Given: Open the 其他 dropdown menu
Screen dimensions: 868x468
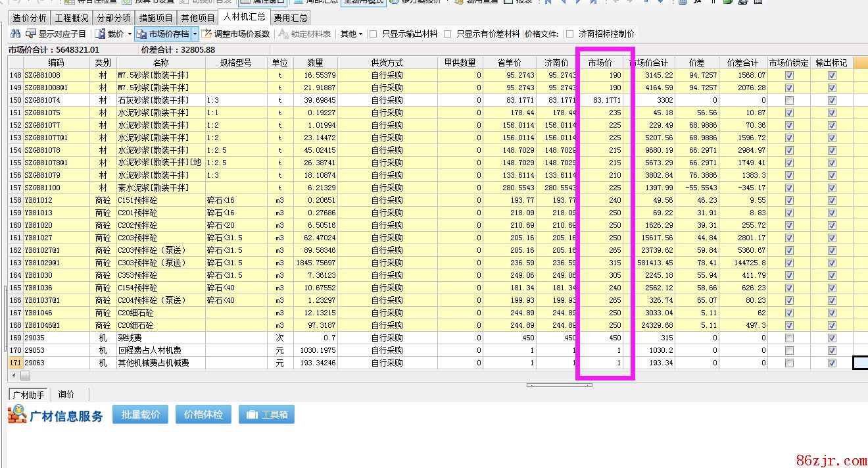Looking at the screenshot, I should coord(352,34).
